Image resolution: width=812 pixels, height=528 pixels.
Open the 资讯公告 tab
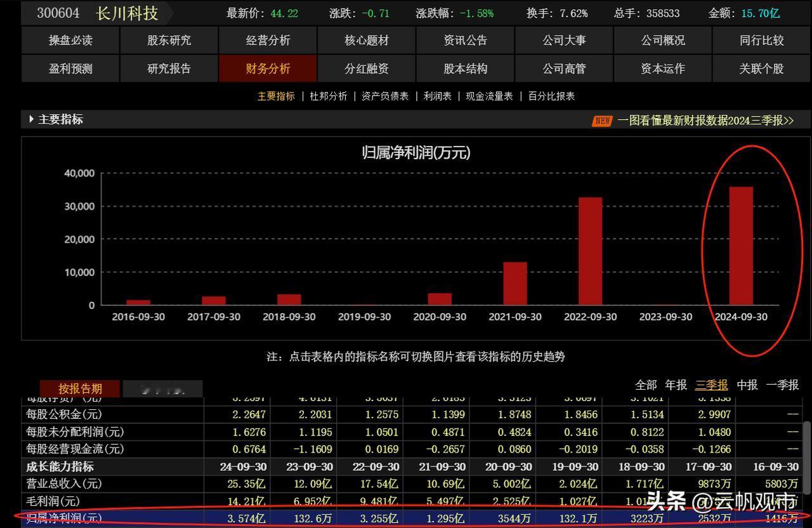point(466,40)
